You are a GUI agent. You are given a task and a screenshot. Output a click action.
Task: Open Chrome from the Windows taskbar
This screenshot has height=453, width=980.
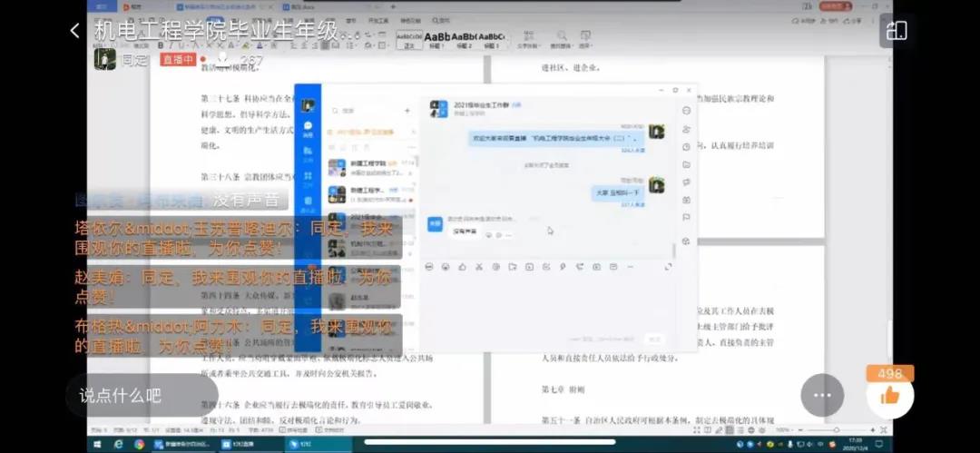point(140,444)
